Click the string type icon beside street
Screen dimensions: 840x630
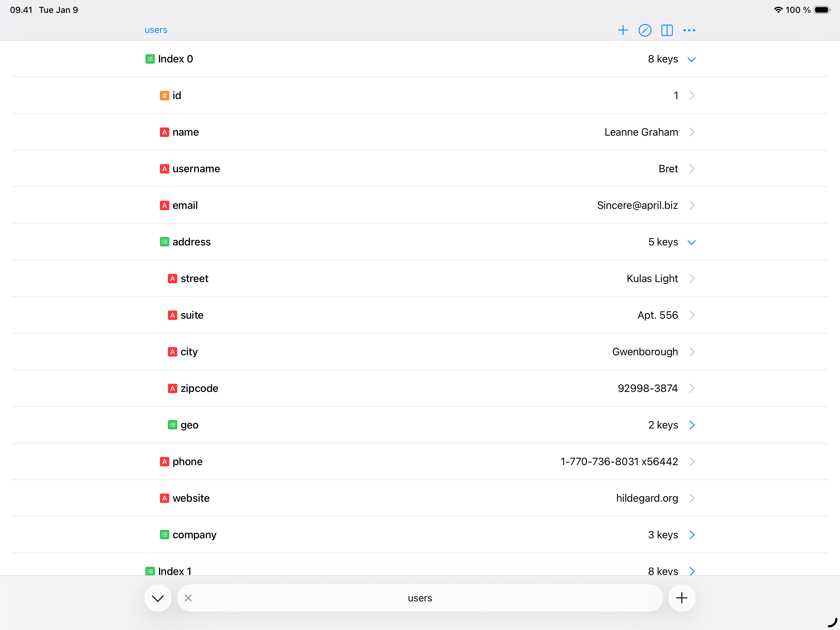[x=172, y=278]
